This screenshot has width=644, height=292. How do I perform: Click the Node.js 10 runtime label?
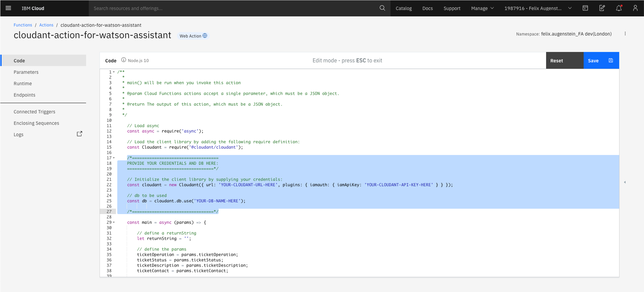[138, 60]
